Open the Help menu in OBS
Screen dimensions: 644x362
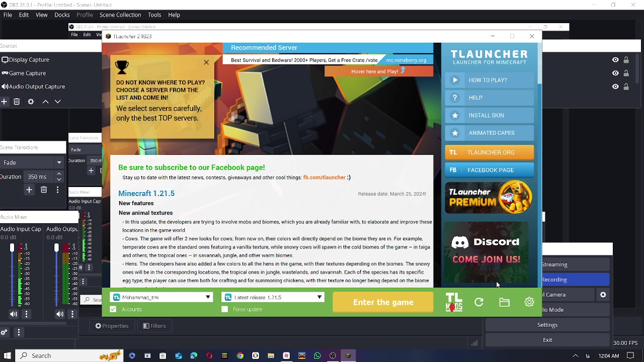pyautogui.click(x=174, y=15)
